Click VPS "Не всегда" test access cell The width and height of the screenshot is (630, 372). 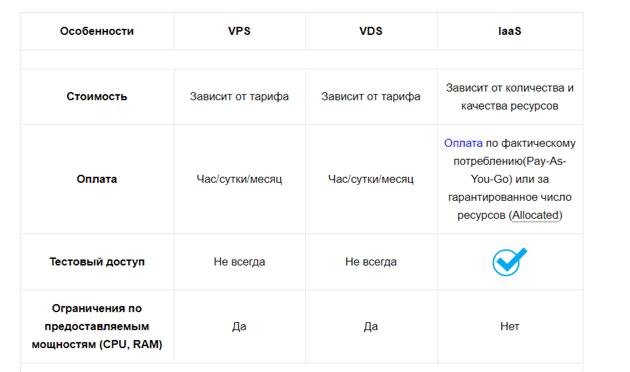click(x=239, y=262)
